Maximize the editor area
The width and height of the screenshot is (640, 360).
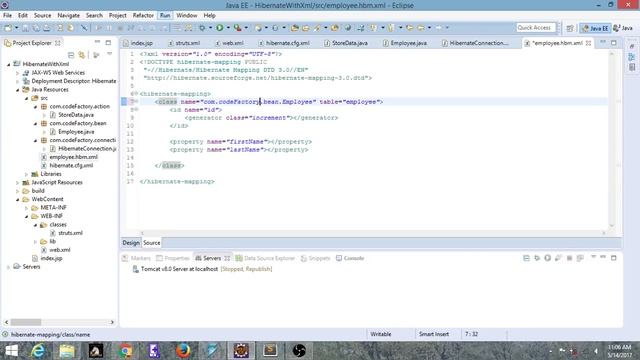[x=614, y=42]
